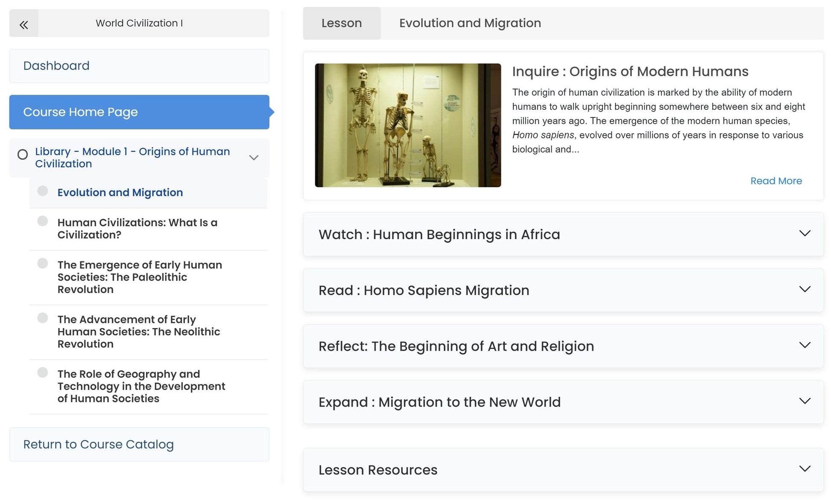Click Neolithic Revolution lesson status circle

click(x=43, y=318)
